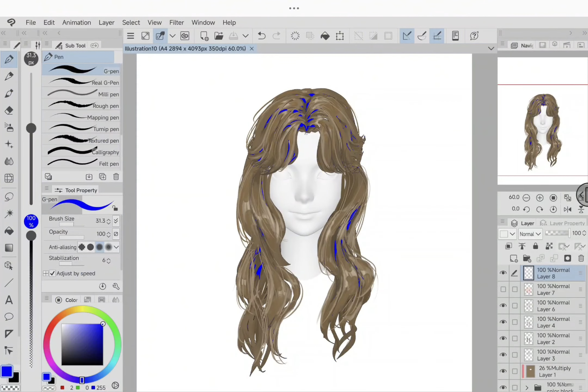This screenshot has width=588, height=392.
Task: Expand the color block folder layer
Action: click(x=527, y=388)
